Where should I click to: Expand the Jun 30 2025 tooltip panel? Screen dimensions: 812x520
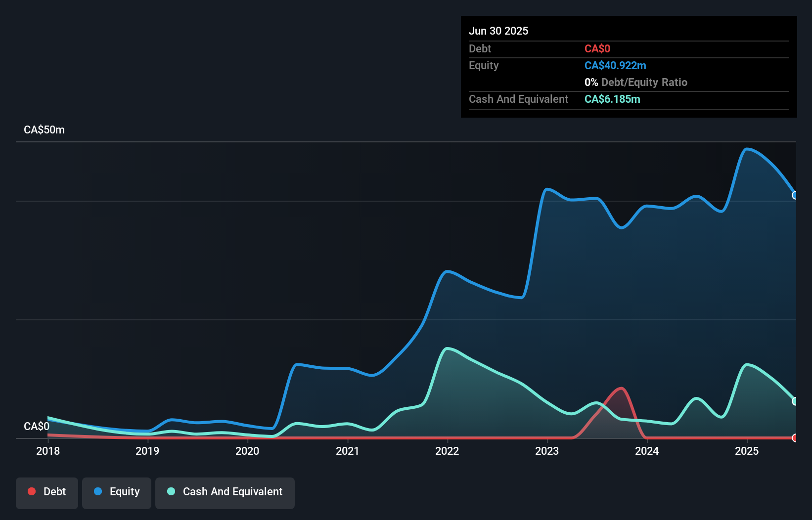(x=498, y=30)
